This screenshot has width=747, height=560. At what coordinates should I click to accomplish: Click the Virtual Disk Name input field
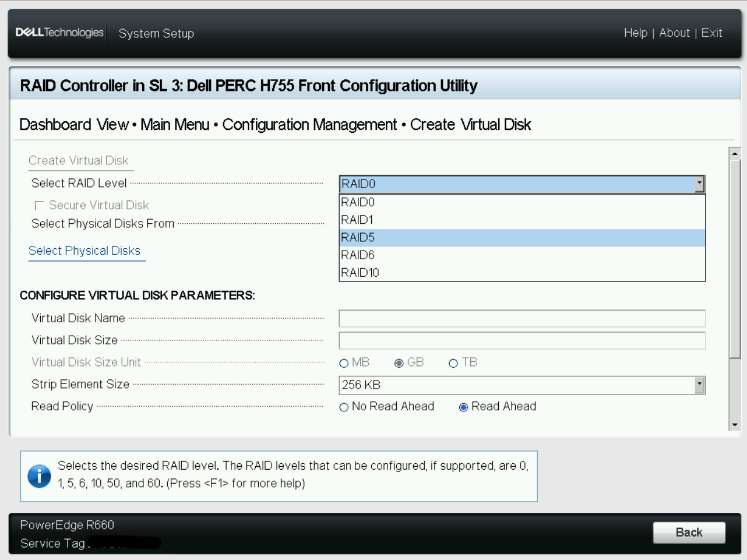pos(522,318)
